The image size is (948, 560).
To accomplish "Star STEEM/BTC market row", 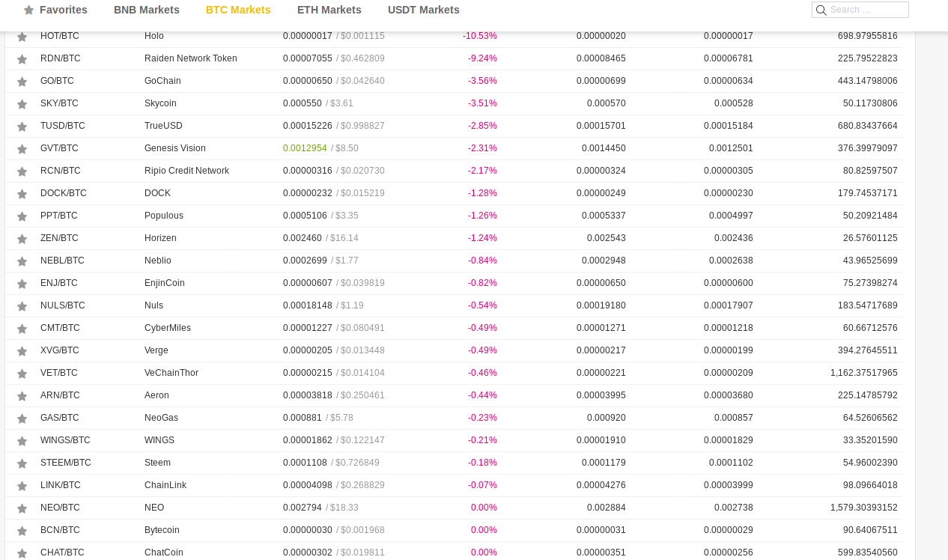I will click(22, 463).
